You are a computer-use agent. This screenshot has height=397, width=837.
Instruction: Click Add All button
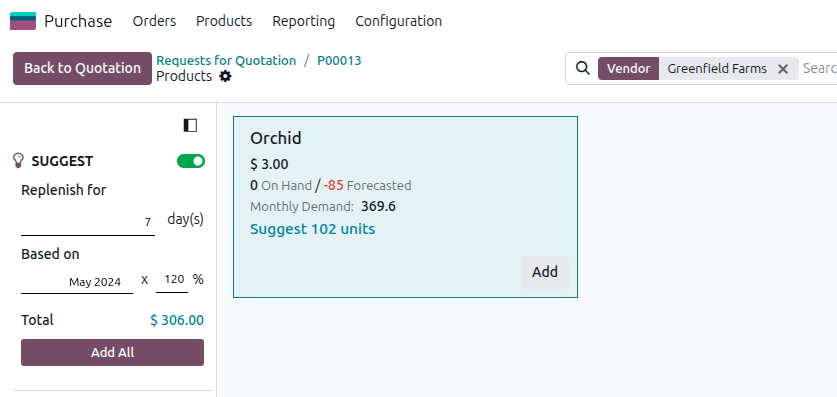click(x=112, y=353)
